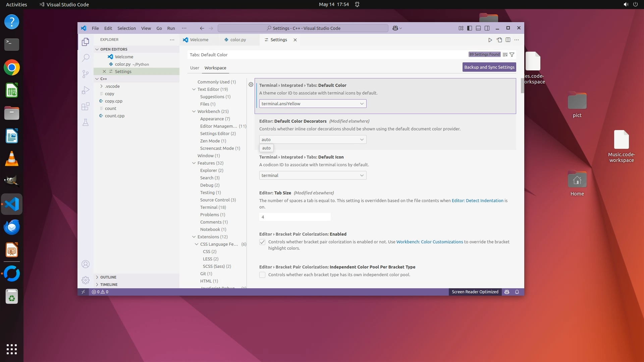Click Open Settings (JSON) icon in toolbar
The width and height of the screenshot is (644, 362).
[x=499, y=40]
